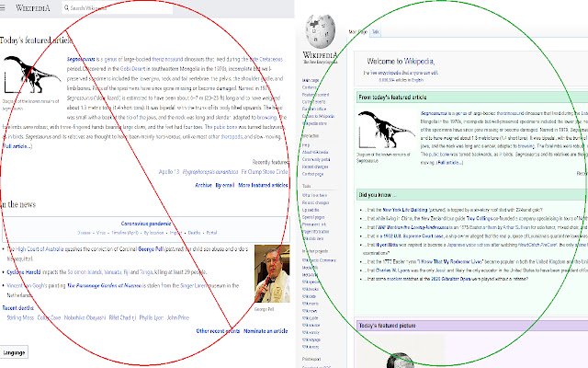Open Wikimedia Commons project link

319,260
